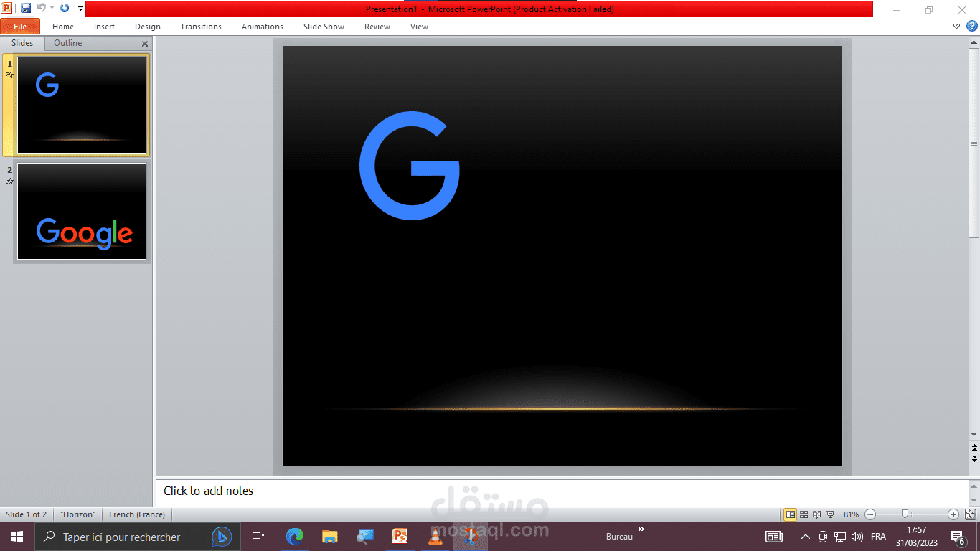Save the presentation via Quick Access toolbar

[x=26, y=7]
